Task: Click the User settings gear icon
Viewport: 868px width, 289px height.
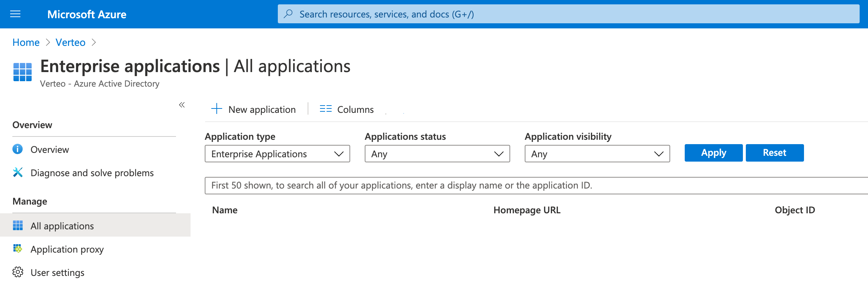Action: [x=17, y=272]
